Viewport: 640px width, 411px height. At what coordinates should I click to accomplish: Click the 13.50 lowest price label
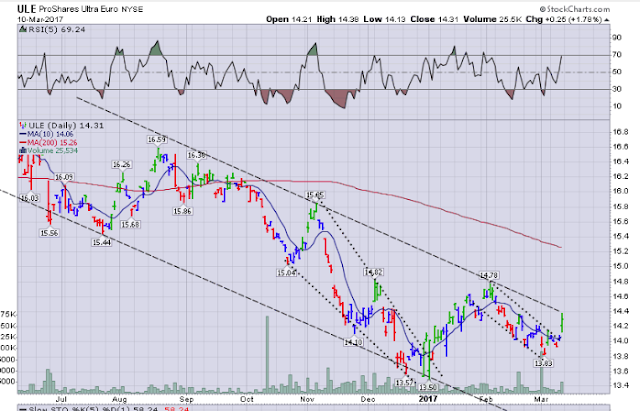(x=429, y=387)
